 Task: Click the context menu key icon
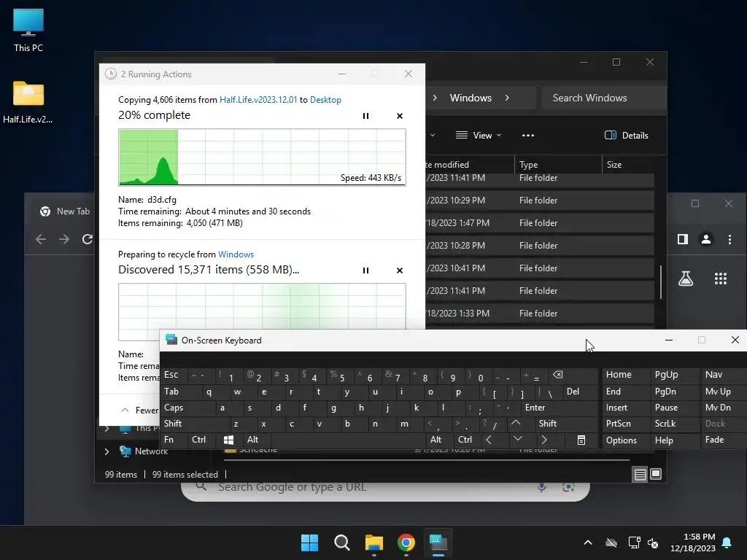[581, 440]
